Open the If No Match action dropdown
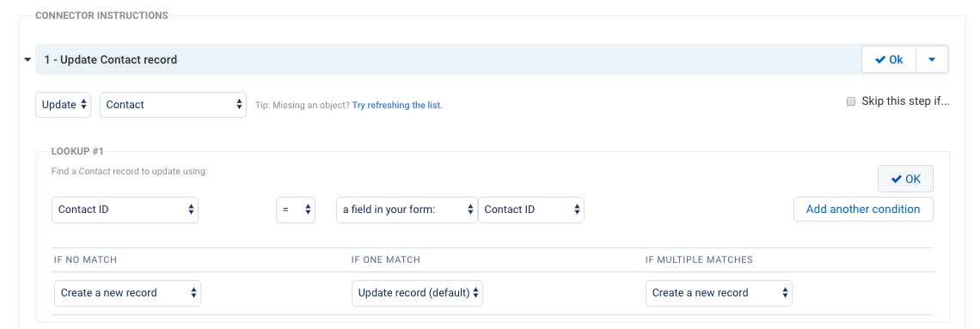Viewport: 980px width, 329px height. (127, 293)
